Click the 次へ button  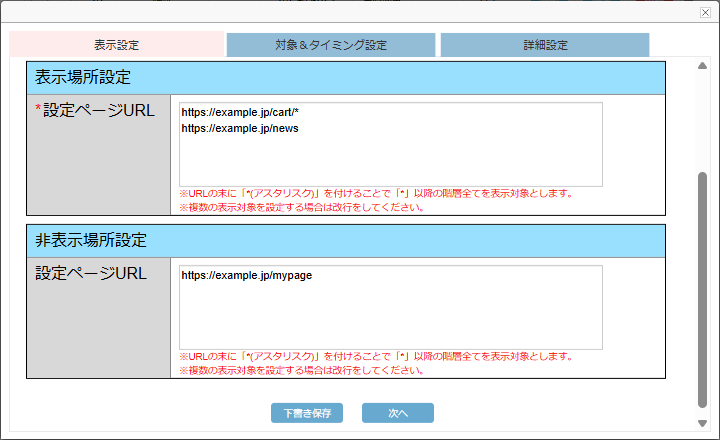[398, 412]
